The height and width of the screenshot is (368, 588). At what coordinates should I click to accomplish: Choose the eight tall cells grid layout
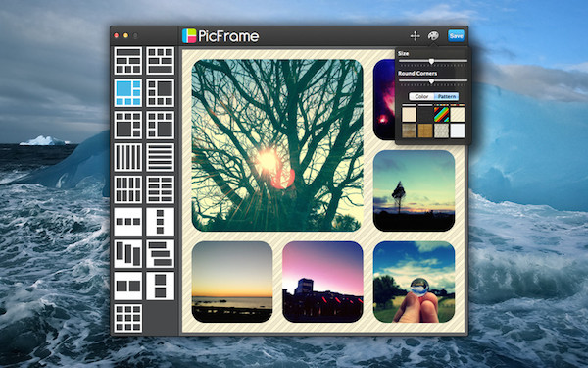coord(127,189)
